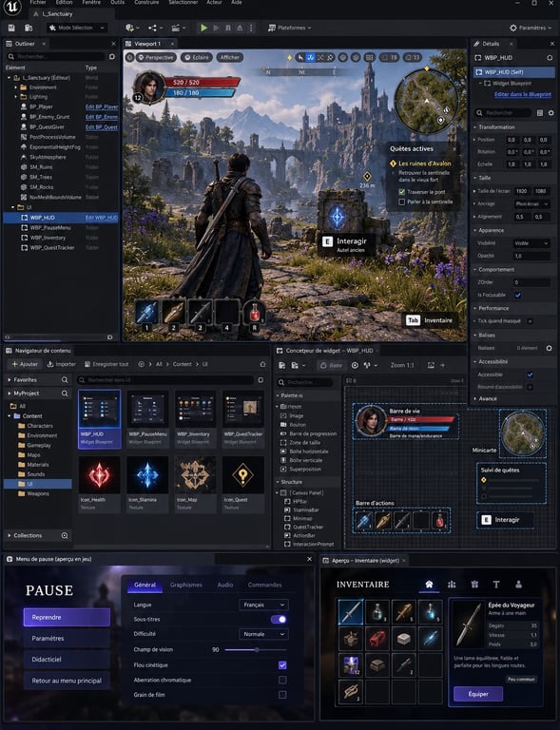Viewport: 560px width, 730px height.
Task: Click the Afficher viewport button
Action: pyautogui.click(x=229, y=58)
